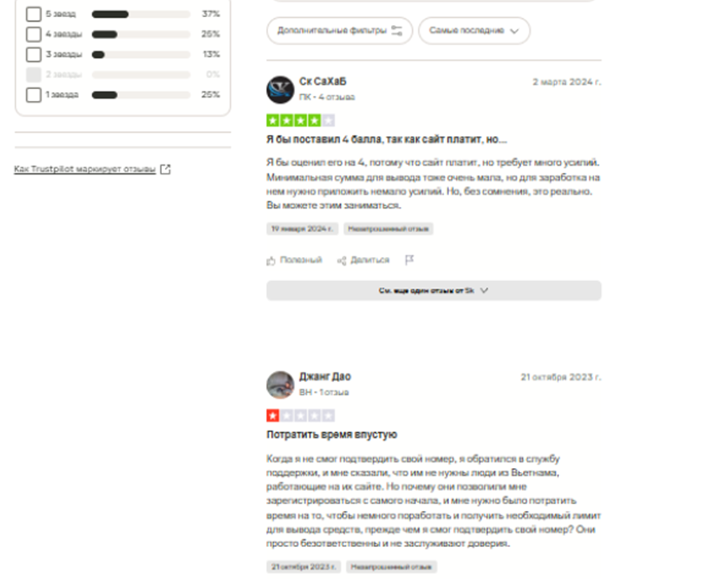
Task: Tick the 5 звезд filter checkbox
Action: pyautogui.click(x=34, y=14)
